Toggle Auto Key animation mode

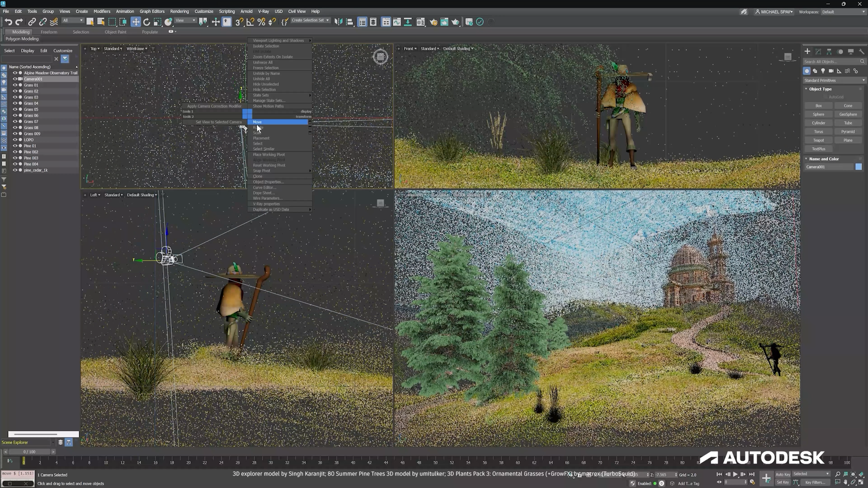(x=783, y=474)
